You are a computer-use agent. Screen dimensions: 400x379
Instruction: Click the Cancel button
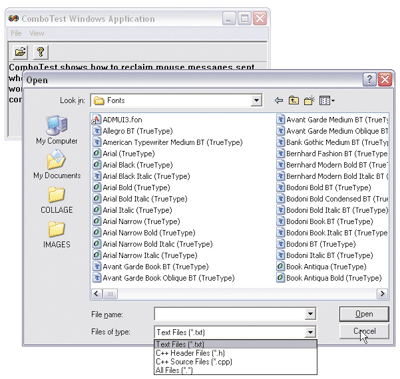(364, 331)
